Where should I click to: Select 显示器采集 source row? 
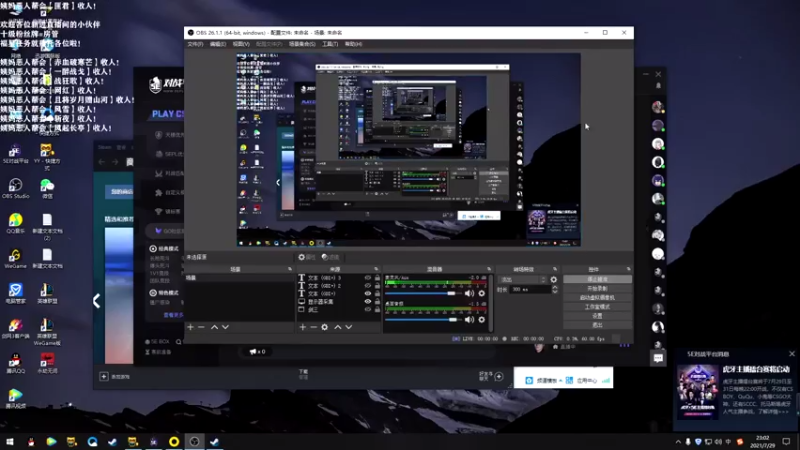[x=339, y=302]
